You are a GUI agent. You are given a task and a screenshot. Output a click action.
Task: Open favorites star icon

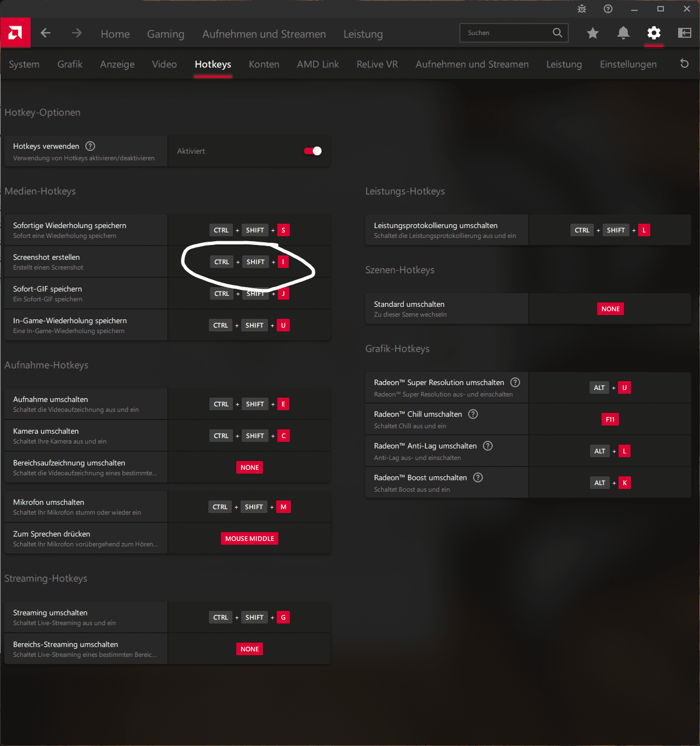[x=592, y=33]
